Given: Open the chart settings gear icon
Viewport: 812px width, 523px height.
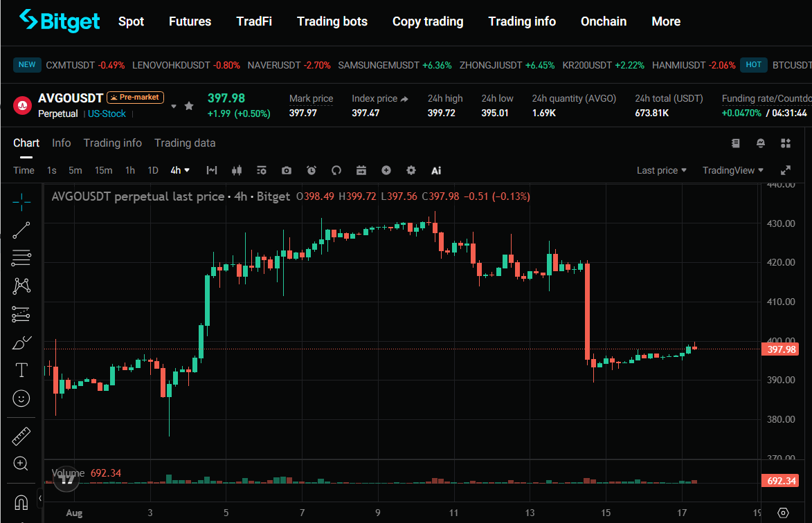Looking at the screenshot, I should pyautogui.click(x=410, y=170).
